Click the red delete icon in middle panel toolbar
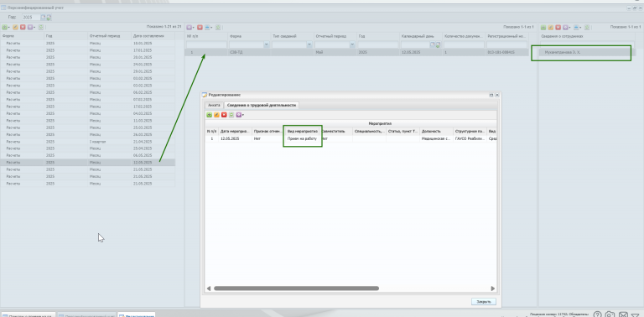This screenshot has width=644, height=317. (200, 28)
